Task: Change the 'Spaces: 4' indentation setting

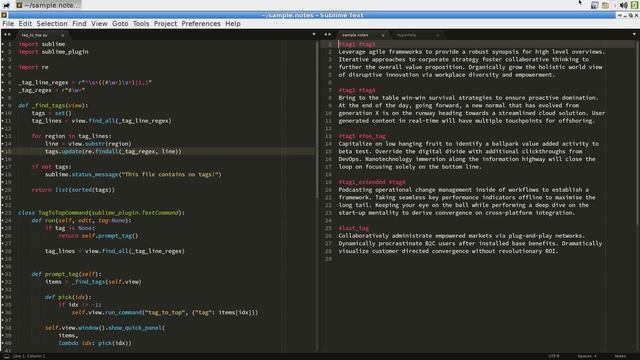Action: tap(587, 356)
